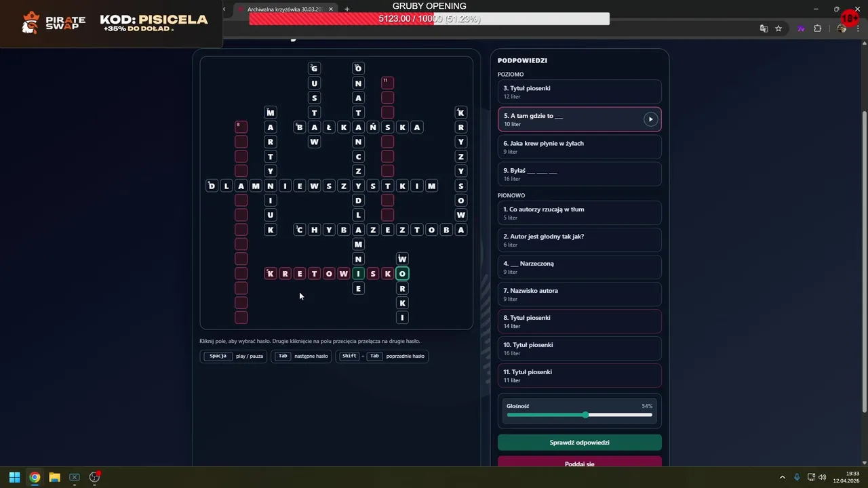Click the green 'I' cell in KRETOWISKO

[358, 274]
